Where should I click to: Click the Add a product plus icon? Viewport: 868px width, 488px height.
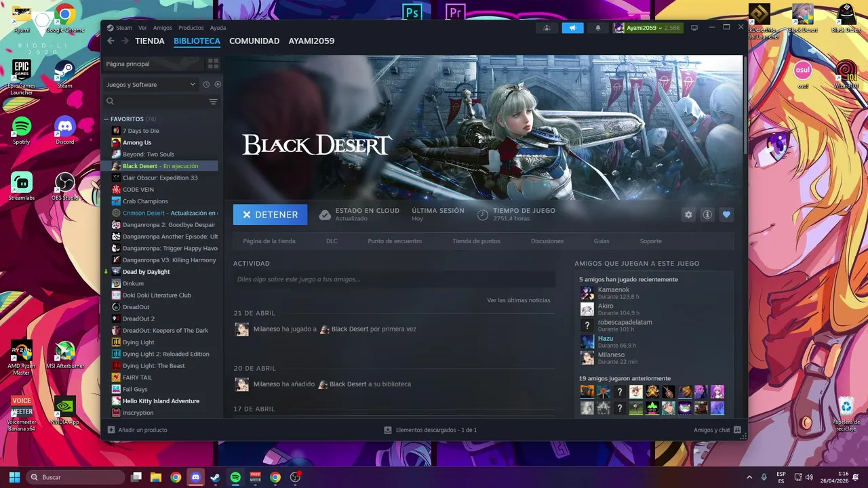pyautogui.click(x=111, y=430)
